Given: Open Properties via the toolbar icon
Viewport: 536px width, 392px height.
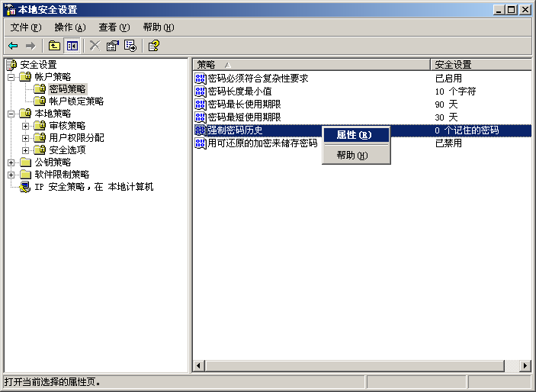Looking at the screenshot, I should click(x=113, y=46).
